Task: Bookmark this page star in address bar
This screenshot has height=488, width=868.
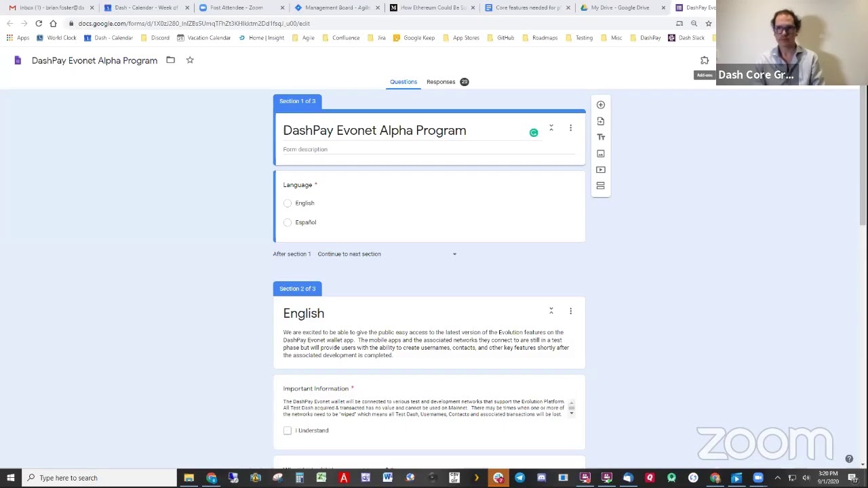Action: (708, 23)
